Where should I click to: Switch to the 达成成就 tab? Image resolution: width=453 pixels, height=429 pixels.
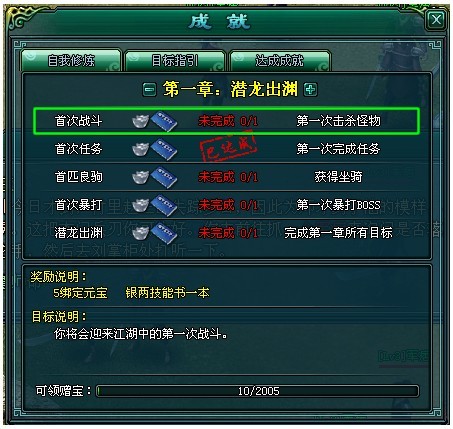[279, 60]
